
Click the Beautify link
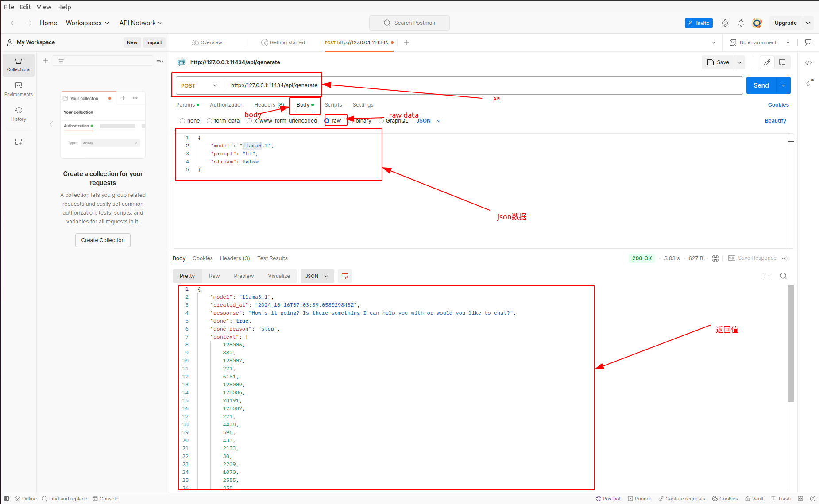775,121
